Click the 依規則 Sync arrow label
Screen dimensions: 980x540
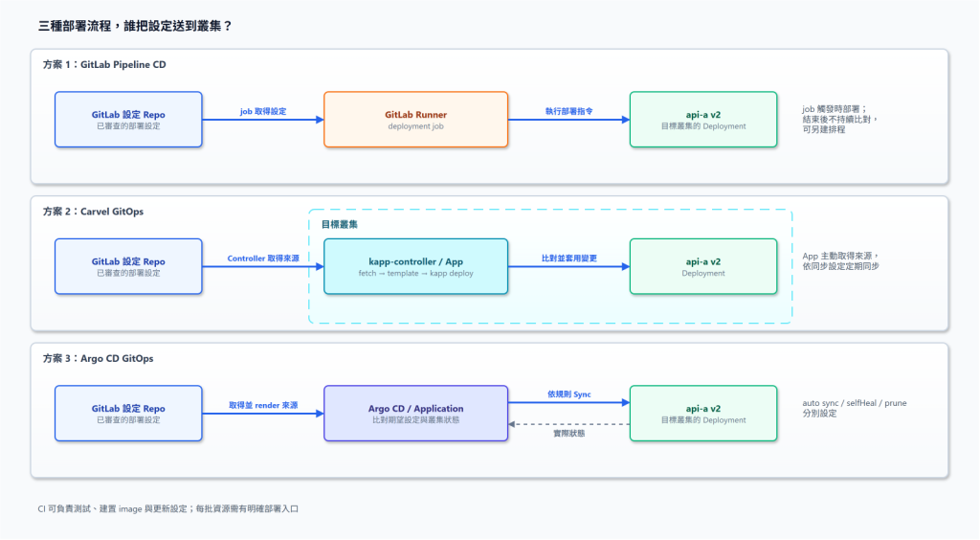568,394
